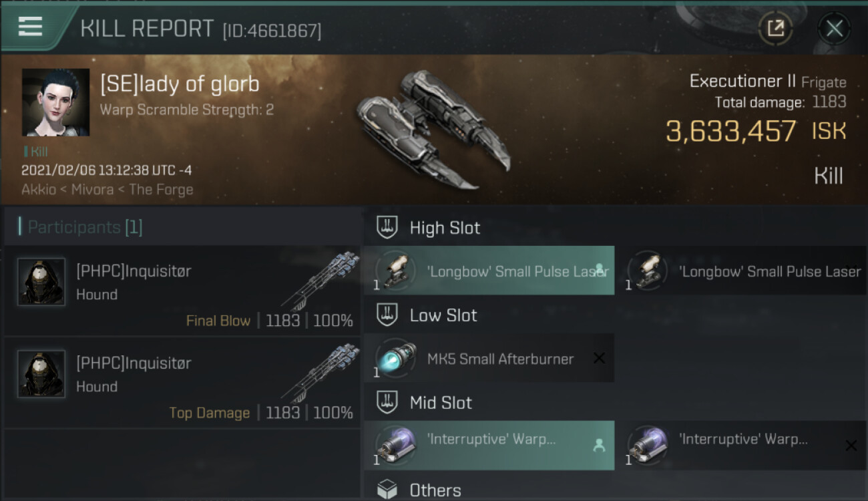This screenshot has height=501, width=868.
Task: Click Akkio < Mivora < The Forge location
Action: coord(107,190)
